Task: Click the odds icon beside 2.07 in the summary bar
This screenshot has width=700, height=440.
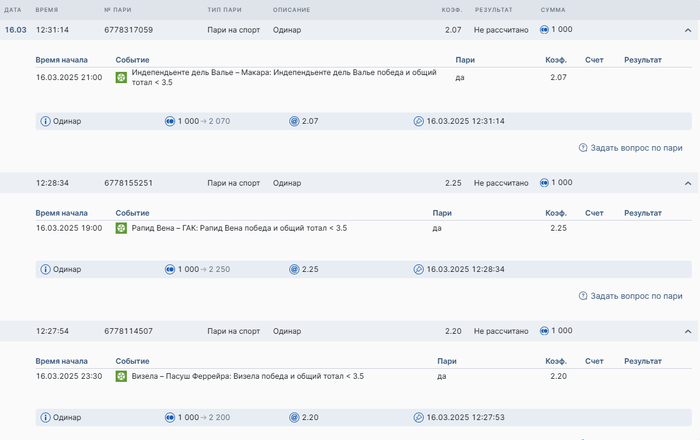Action: tap(294, 121)
